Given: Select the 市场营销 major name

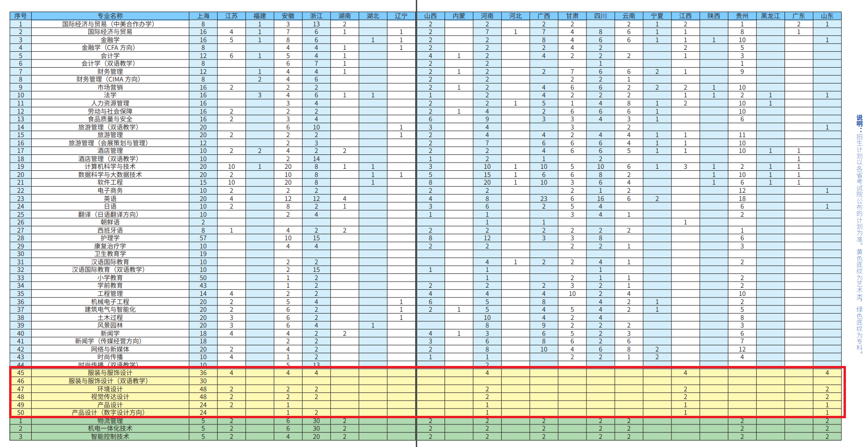Looking at the screenshot, I should click(x=110, y=87).
